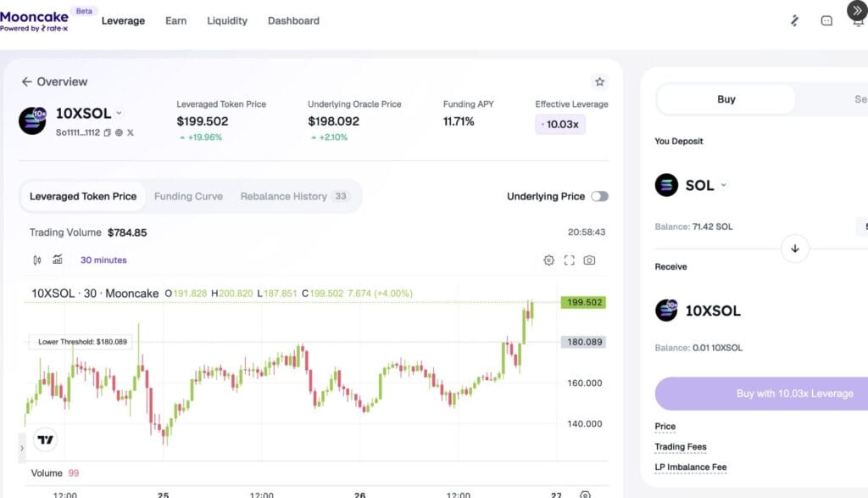Toggle the Underlying Price switch
The width and height of the screenshot is (868, 498).
pos(600,196)
